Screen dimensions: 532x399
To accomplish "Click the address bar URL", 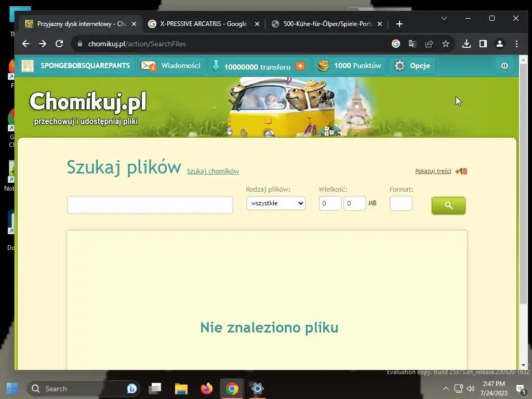I will (x=137, y=44).
